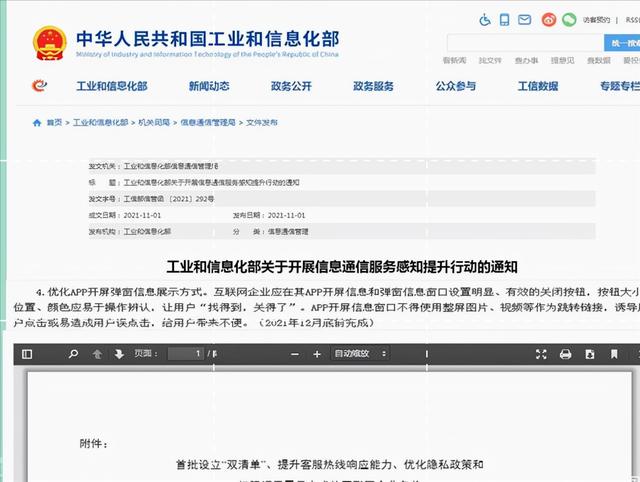
Task: Click the 提意见 quick link under search
Action: point(562,60)
